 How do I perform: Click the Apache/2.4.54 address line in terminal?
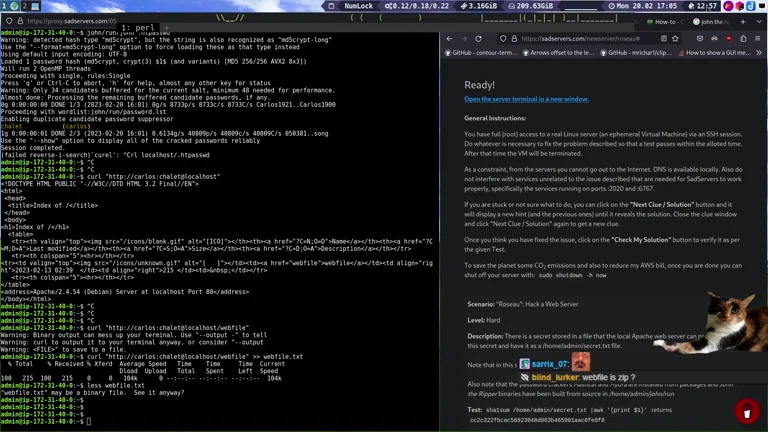pos(125,292)
